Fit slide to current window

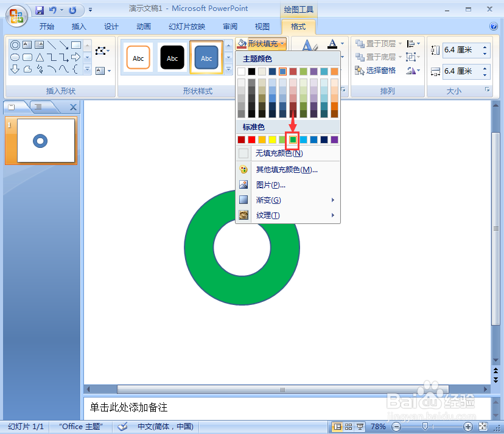pyautogui.click(x=483, y=427)
